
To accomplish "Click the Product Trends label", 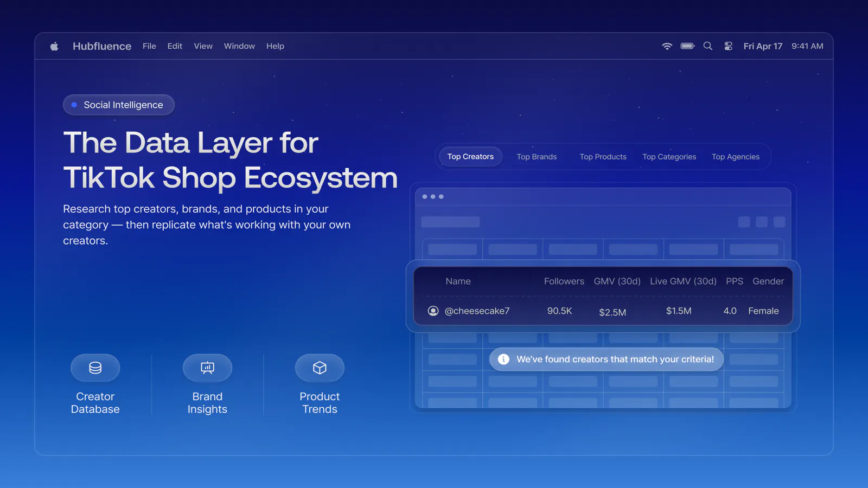I will [x=320, y=403].
